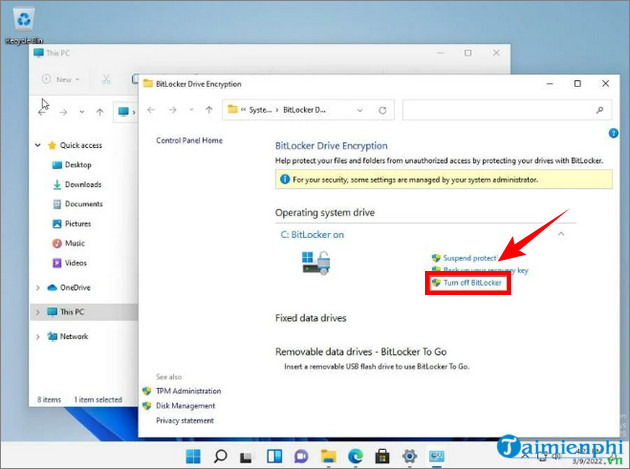This screenshot has width=630, height=469.
Task: Open Control Panel Home link
Action: [189, 140]
